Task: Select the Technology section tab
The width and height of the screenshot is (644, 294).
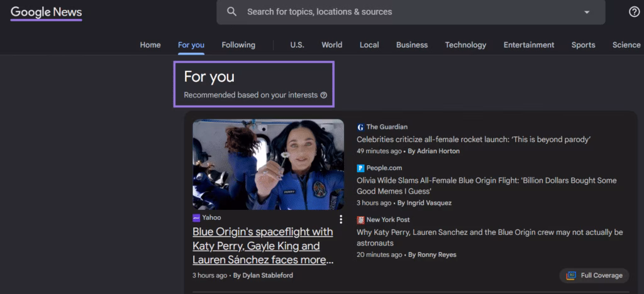Action: click(465, 45)
